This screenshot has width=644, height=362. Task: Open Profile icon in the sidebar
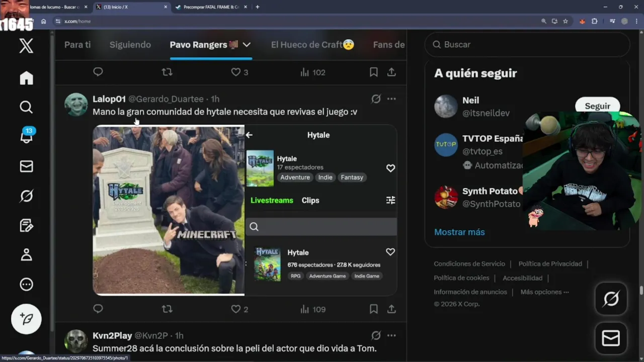pos(26,254)
